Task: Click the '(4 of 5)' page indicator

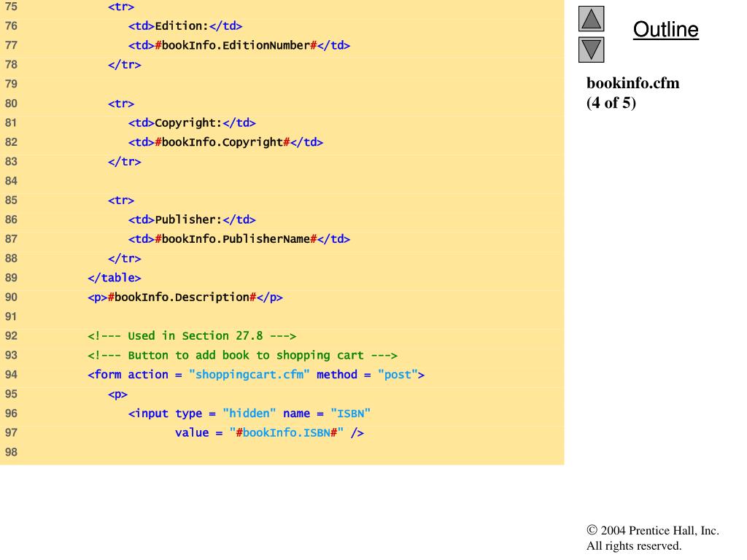Action: tap(611, 102)
